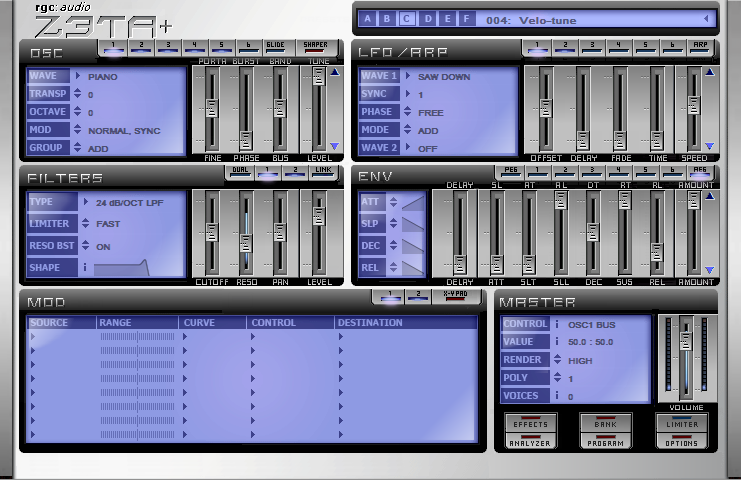Toggle the X-Y PAD button
The image size is (741, 480).
click(455, 297)
